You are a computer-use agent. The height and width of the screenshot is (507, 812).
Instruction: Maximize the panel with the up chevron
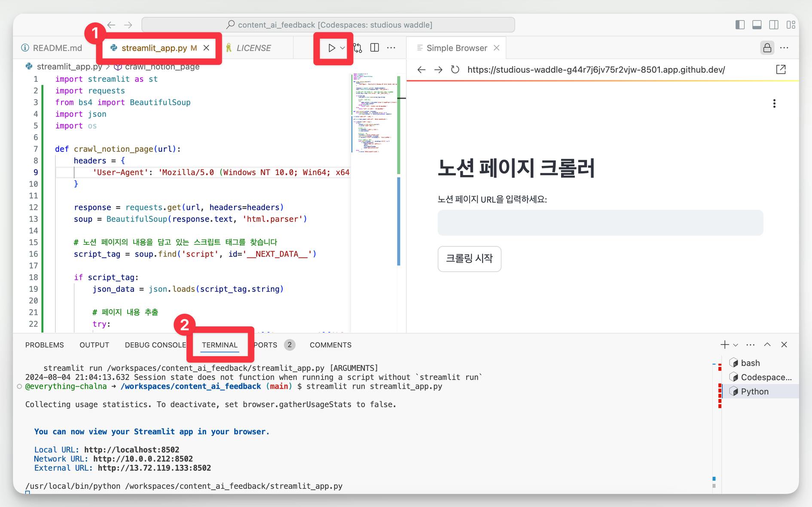click(767, 344)
